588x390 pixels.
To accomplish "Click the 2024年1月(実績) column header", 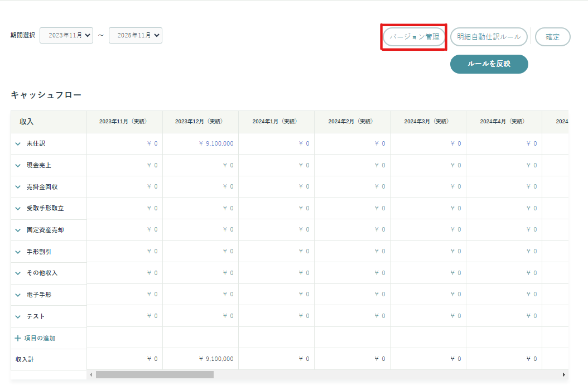I will click(275, 122).
